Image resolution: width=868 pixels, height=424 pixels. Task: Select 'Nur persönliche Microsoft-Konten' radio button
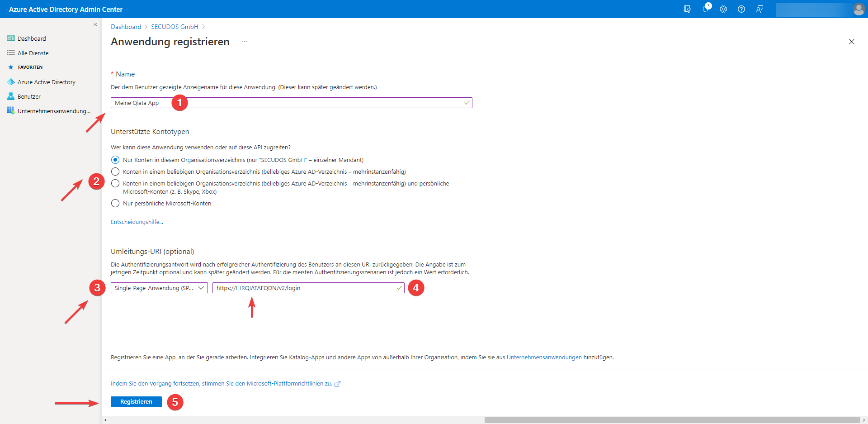pyautogui.click(x=115, y=203)
